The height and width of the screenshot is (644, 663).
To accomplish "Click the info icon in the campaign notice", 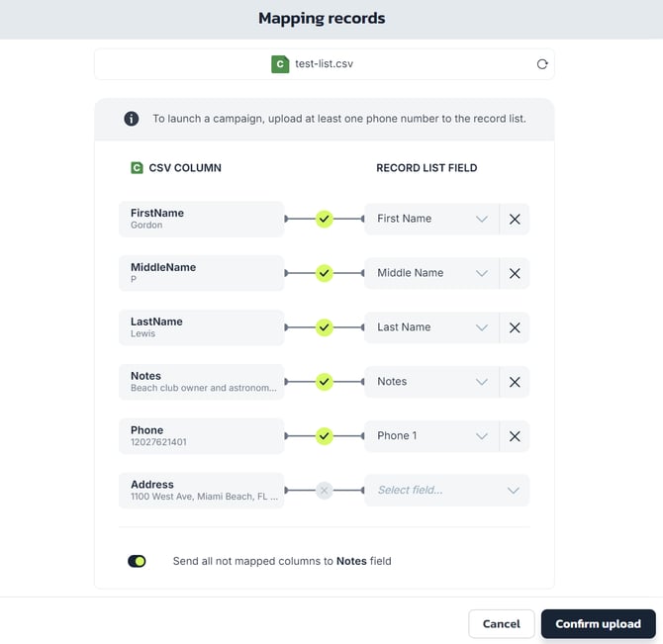I will (131, 119).
